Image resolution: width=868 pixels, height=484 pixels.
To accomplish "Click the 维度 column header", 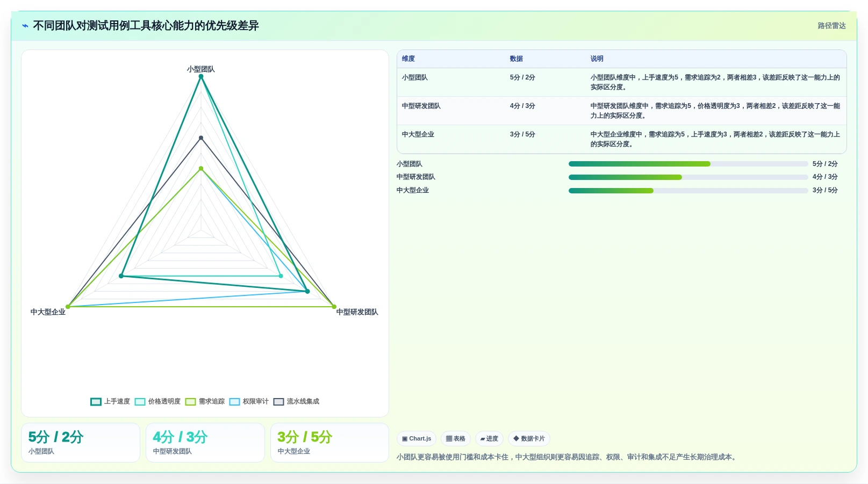I will 408,59.
